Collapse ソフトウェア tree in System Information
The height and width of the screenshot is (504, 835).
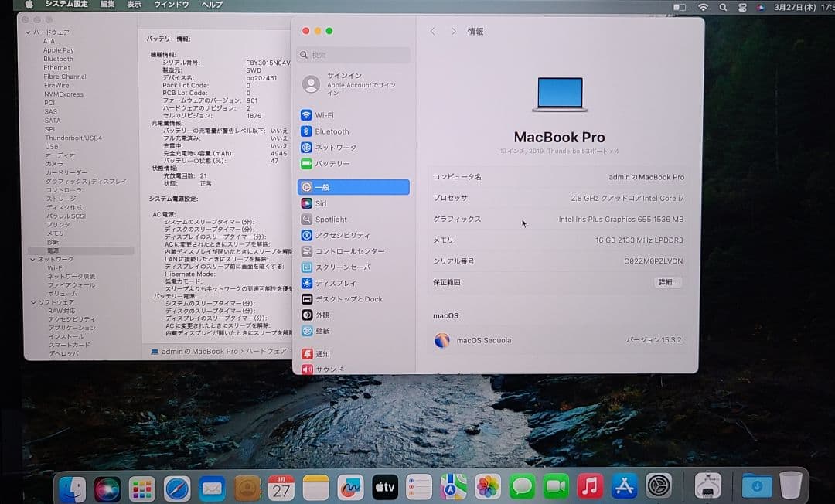(33, 302)
